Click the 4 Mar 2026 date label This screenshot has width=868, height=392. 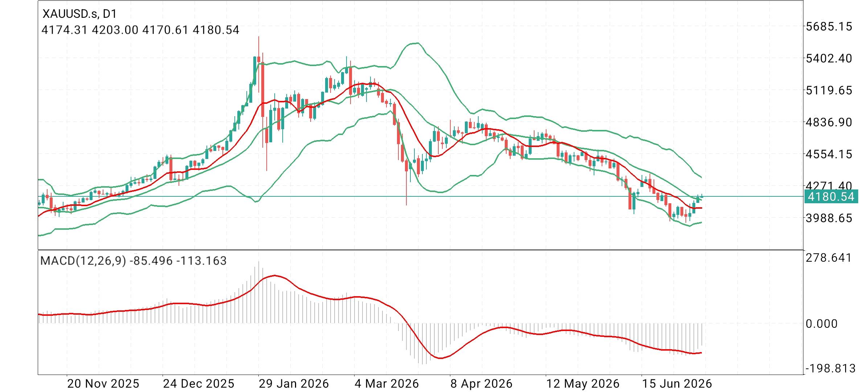tap(387, 384)
